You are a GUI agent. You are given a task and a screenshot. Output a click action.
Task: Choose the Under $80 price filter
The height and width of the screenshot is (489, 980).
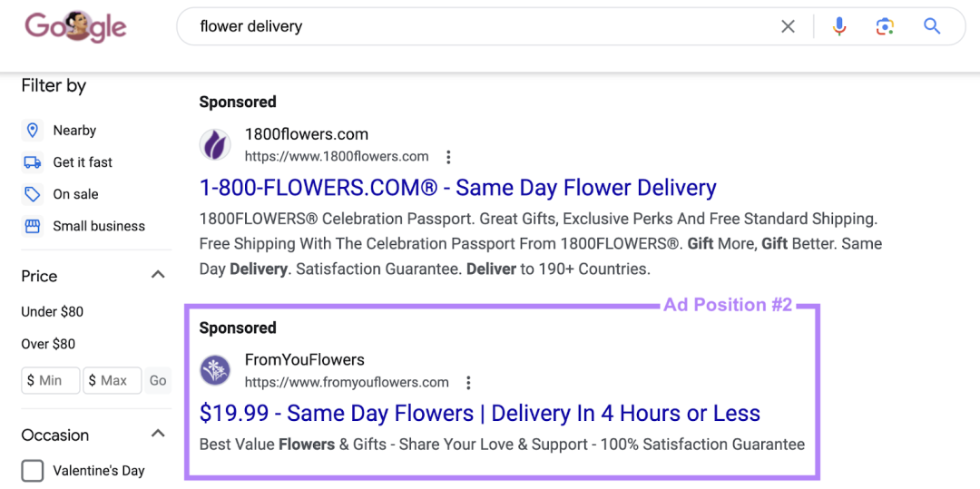point(53,312)
